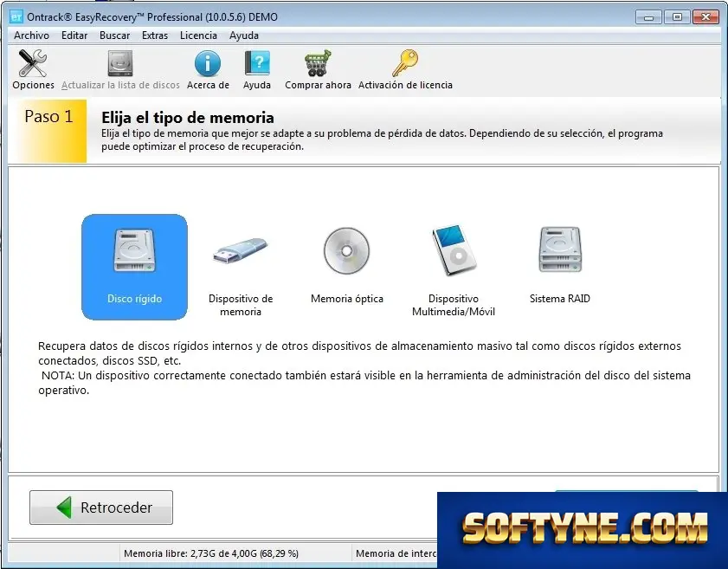The height and width of the screenshot is (569, 728).
Task: Open the Licencia menu
Action: tap(198, 36)
